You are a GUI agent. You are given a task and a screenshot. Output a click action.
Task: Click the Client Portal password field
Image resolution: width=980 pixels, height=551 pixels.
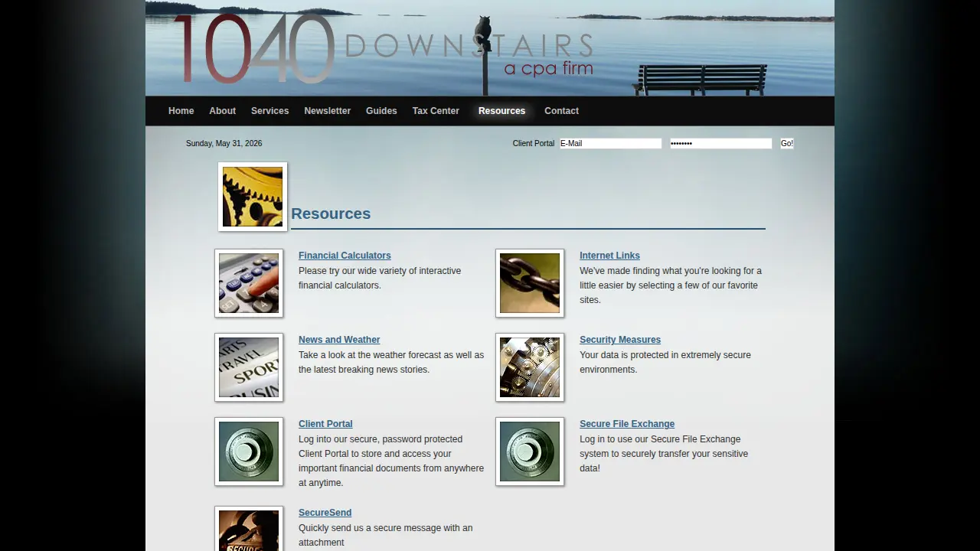tap(720, 143)
